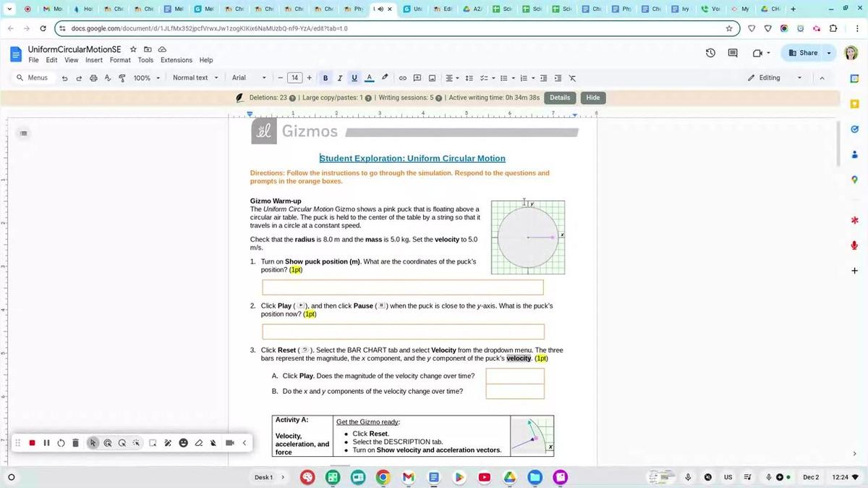Open the comments panel icon
868x488 pixels.
pyautogui.click(x=733, y=53)
